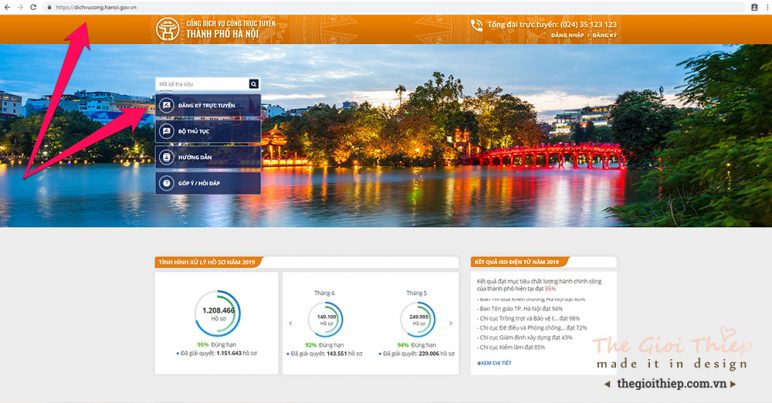The height and width of the screenshot is (403, 772).
Task: Show next months with right chevron
Action: coord(450,323)
